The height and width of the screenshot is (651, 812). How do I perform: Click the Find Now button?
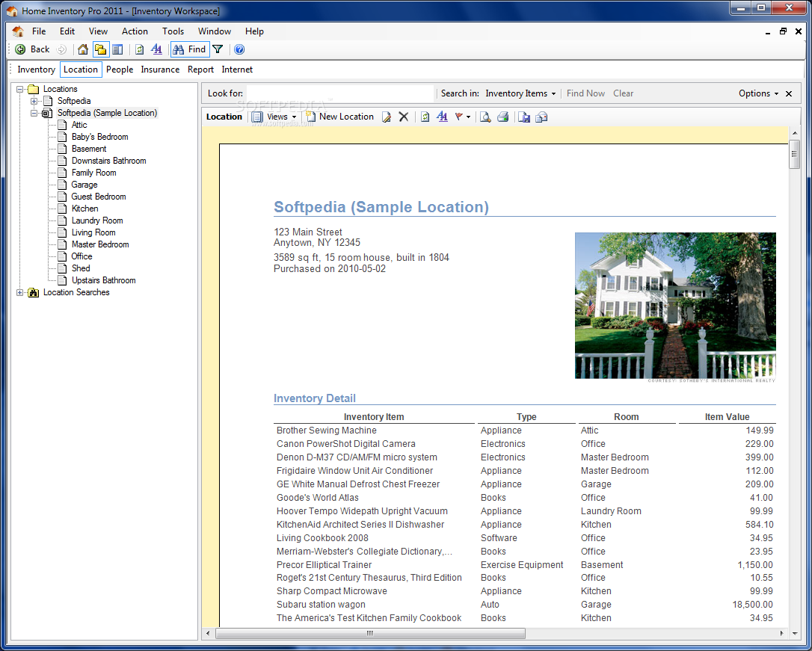point(585,93)
